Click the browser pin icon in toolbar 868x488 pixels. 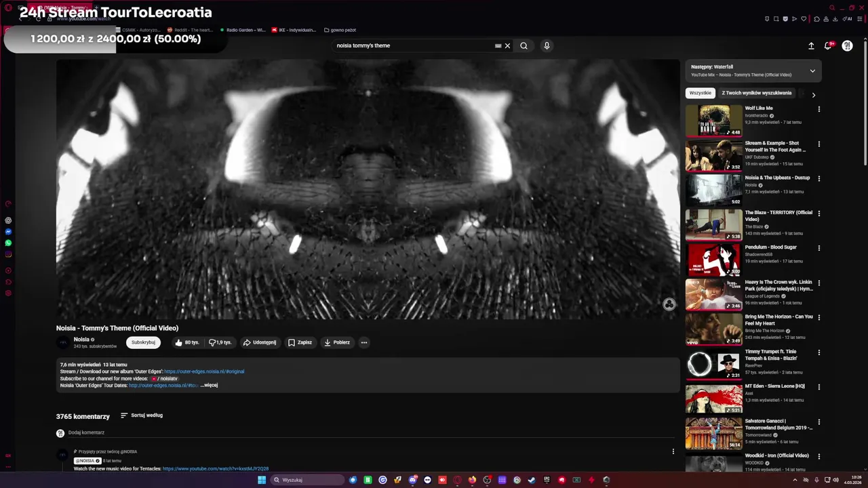pyautogui.click(x=767, y=19)
